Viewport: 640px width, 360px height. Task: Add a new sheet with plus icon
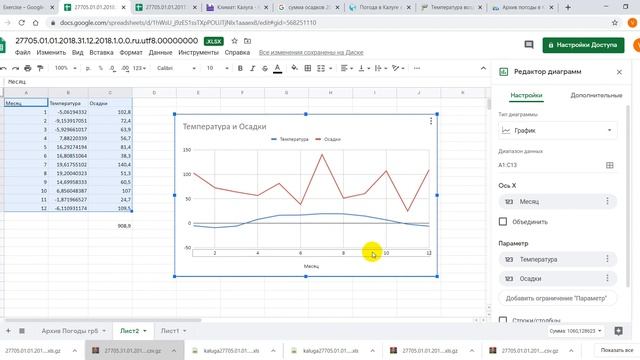(x=8, y=331)
